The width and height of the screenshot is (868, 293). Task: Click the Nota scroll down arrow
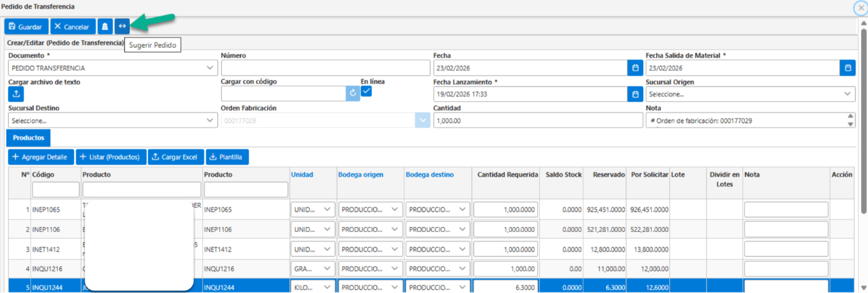[851, 124]
